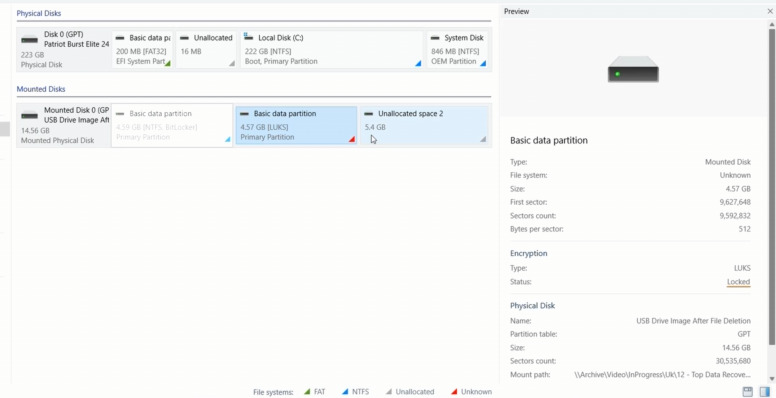Click the Physical Disk section heading
The height and width of the screenshot is (398, 776).
point(533,306)
